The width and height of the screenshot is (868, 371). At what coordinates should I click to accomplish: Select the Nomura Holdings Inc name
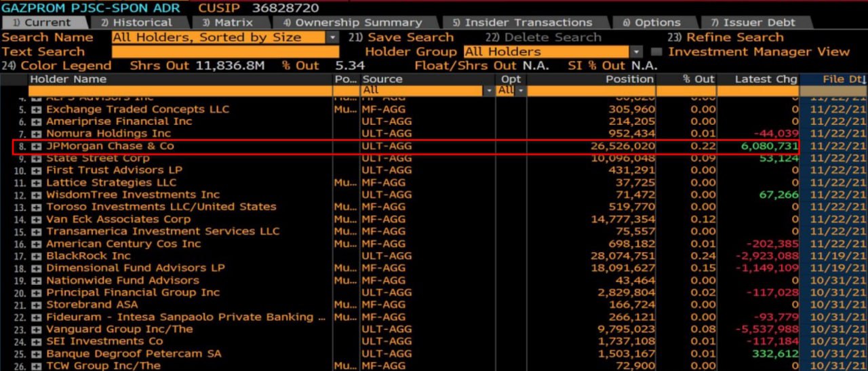click(x=108, y=134)
